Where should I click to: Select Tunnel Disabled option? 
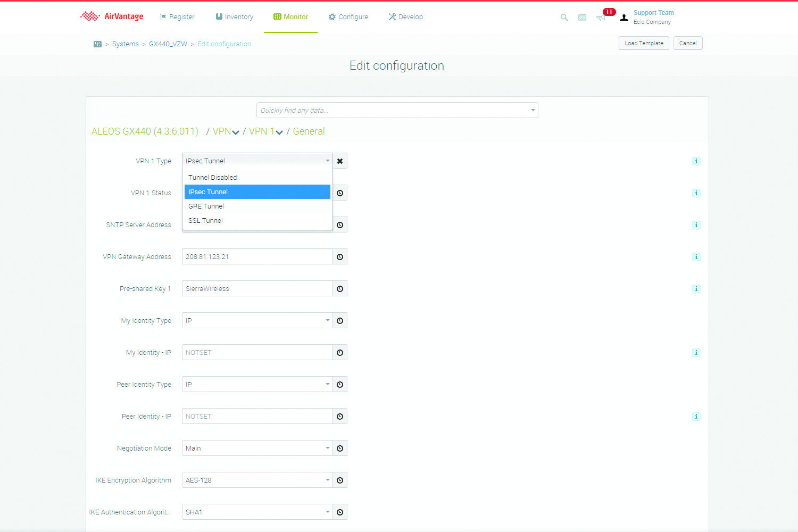[213, 178]
